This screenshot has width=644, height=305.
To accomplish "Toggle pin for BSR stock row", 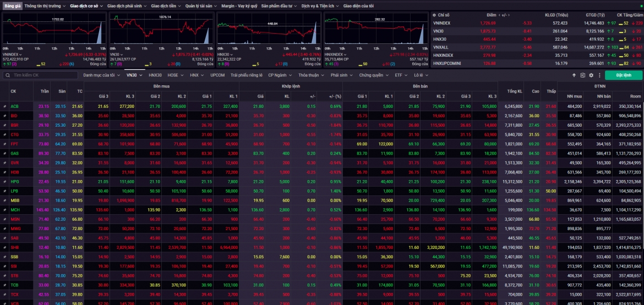I will 5,125.
